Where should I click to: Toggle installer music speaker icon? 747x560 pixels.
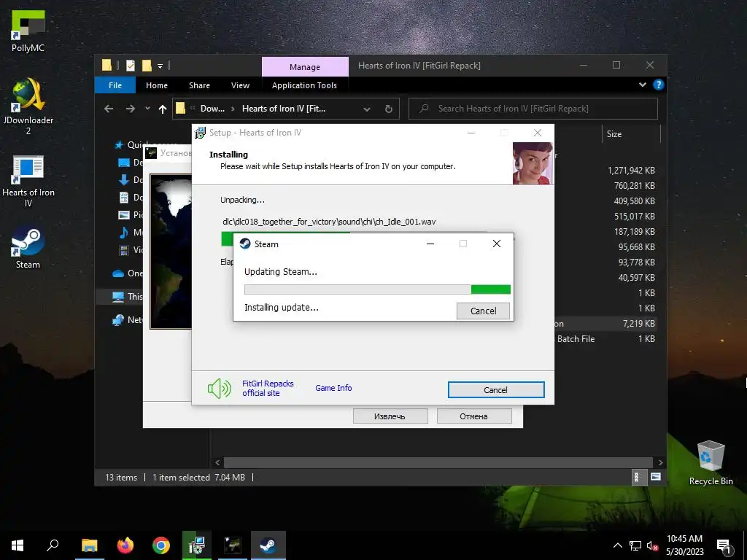tap(219, 389)
